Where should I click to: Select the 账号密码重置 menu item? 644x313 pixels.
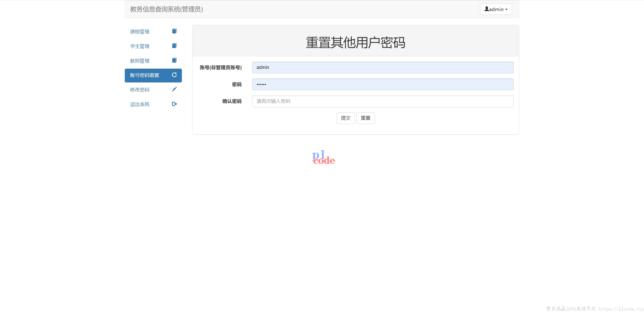point(153,75)
